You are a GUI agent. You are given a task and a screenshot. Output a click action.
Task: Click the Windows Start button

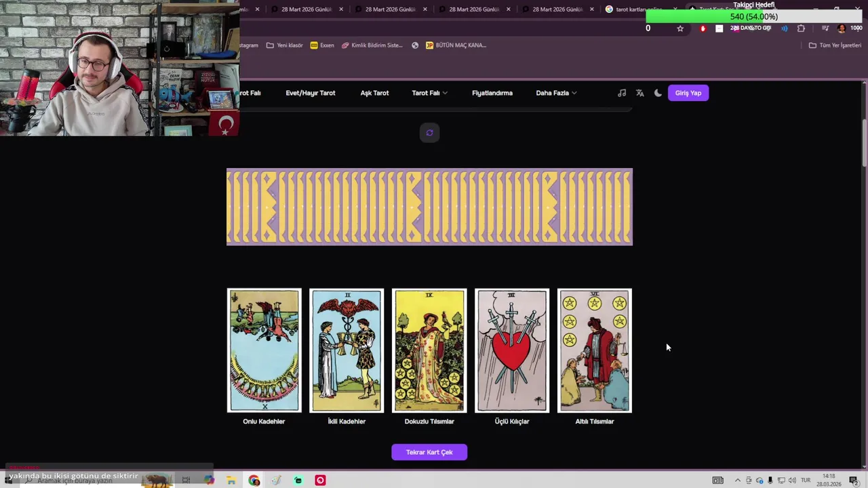tap(8, 481)
